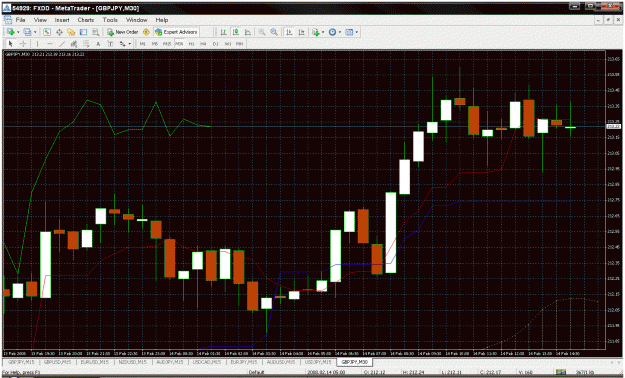Set timeframe to H1
625x378 pixels.
pos(191,44)
